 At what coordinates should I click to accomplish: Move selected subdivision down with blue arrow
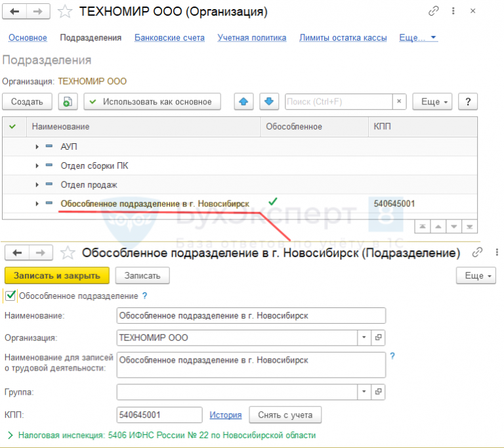[x=269, y=102]
